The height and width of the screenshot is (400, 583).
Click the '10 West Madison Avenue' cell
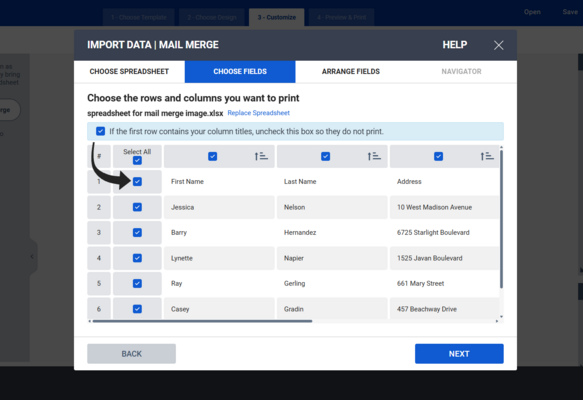click(444, 207)
